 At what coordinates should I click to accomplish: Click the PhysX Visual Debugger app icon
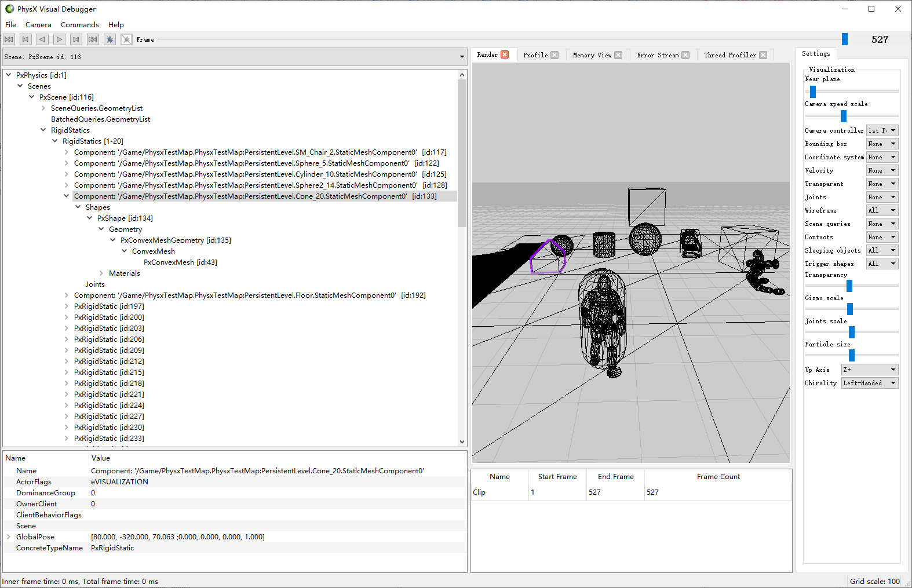click(9, 9)
